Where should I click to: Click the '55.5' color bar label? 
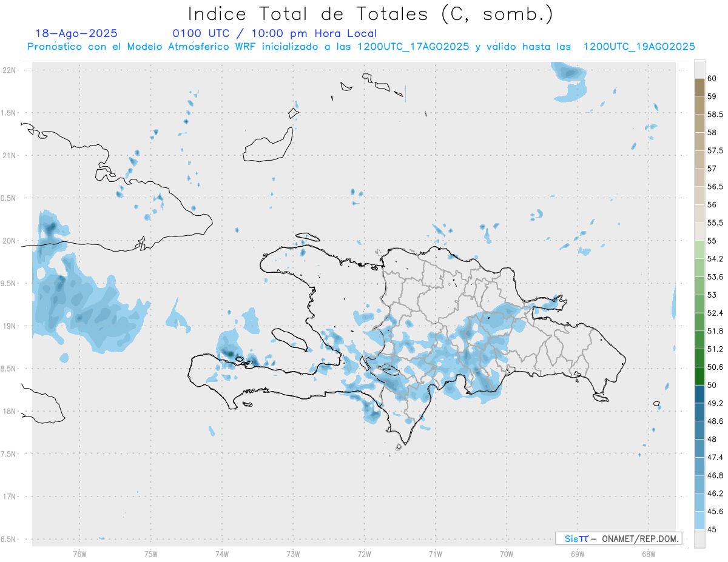pyautogui.click(x=715, y=222)
